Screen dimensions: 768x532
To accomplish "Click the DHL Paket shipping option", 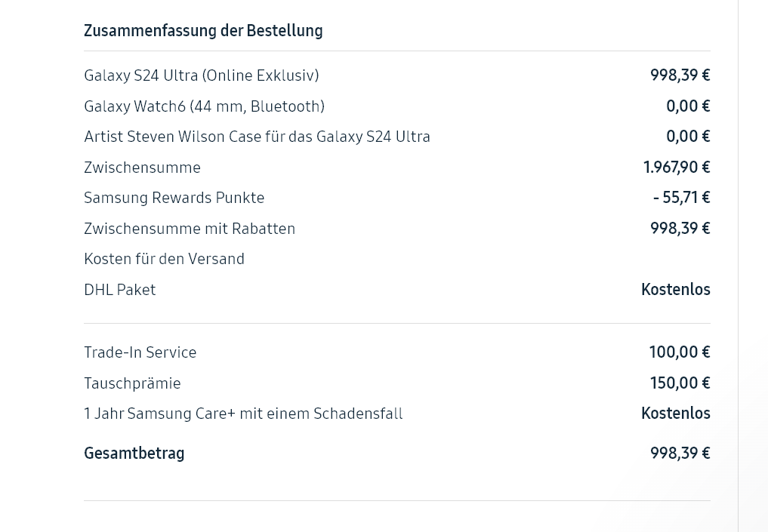I will point(119,290).
